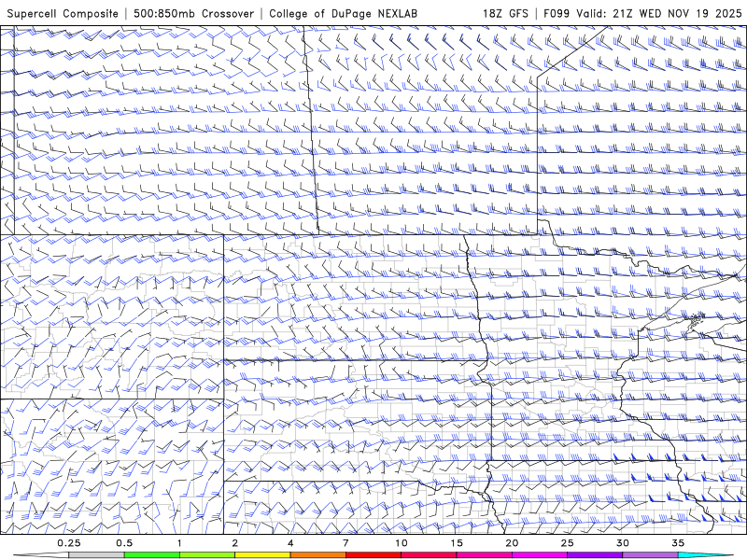Click the "20" color scale label
This screenshot has width=747, height=560.
[512, 543]
